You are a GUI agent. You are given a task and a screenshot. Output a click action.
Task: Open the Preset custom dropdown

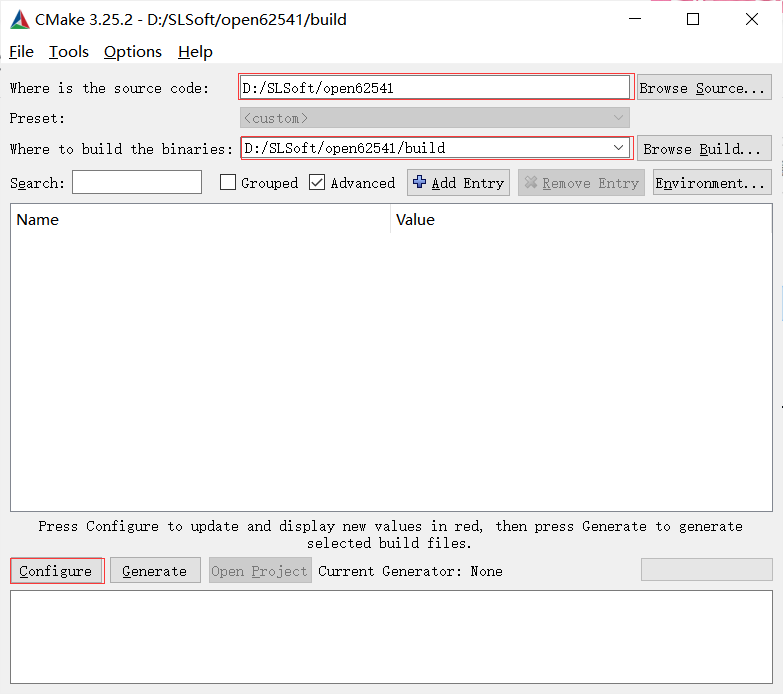[434, 118]
